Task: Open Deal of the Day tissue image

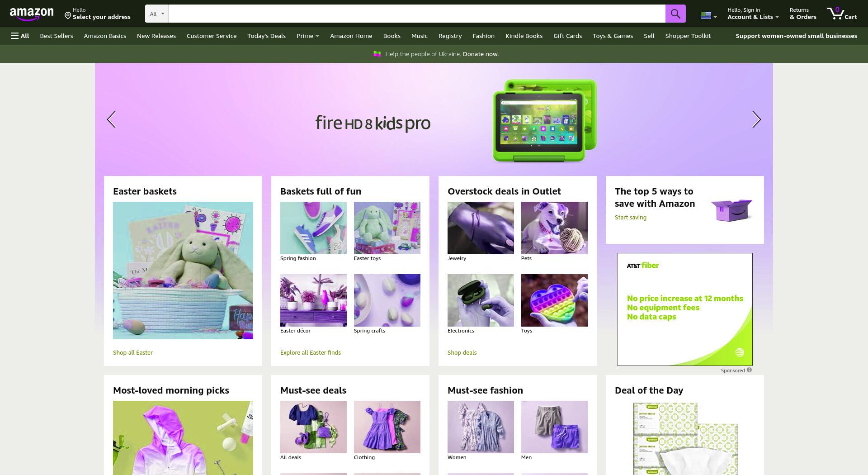Action: (685, 438)
